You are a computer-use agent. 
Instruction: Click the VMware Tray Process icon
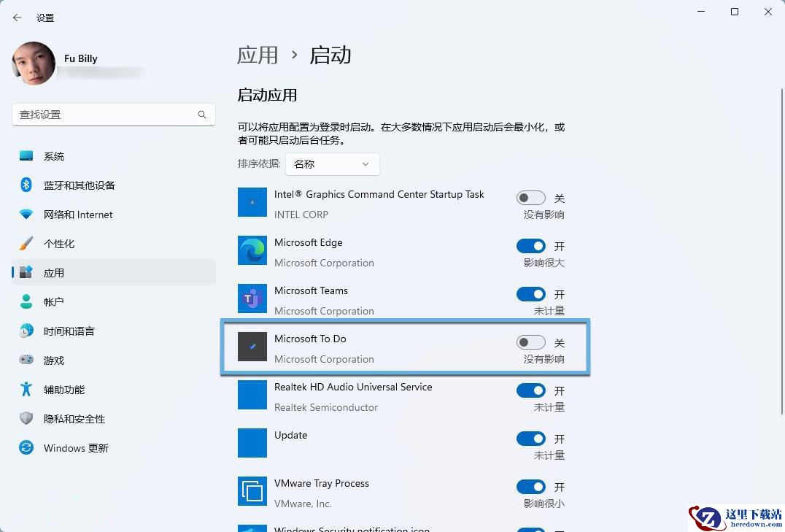(x=252, y=491)
